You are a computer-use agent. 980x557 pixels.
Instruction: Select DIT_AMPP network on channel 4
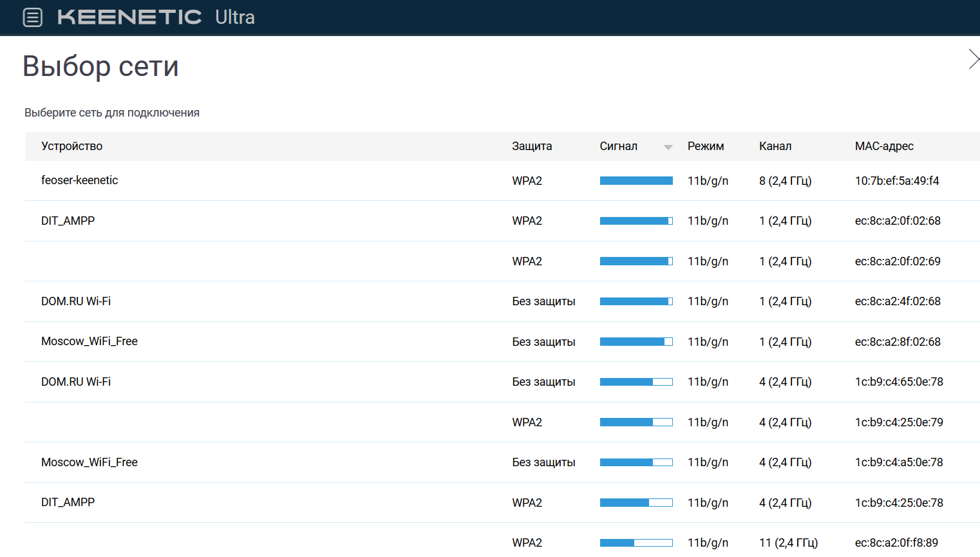pyautogui.click(x=502, y=503)
